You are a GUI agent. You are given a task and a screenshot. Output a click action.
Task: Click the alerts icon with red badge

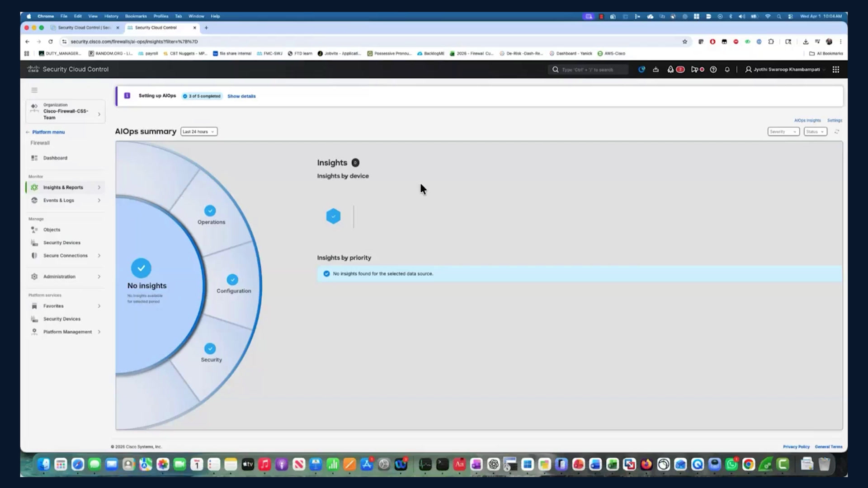pos(675,70)
